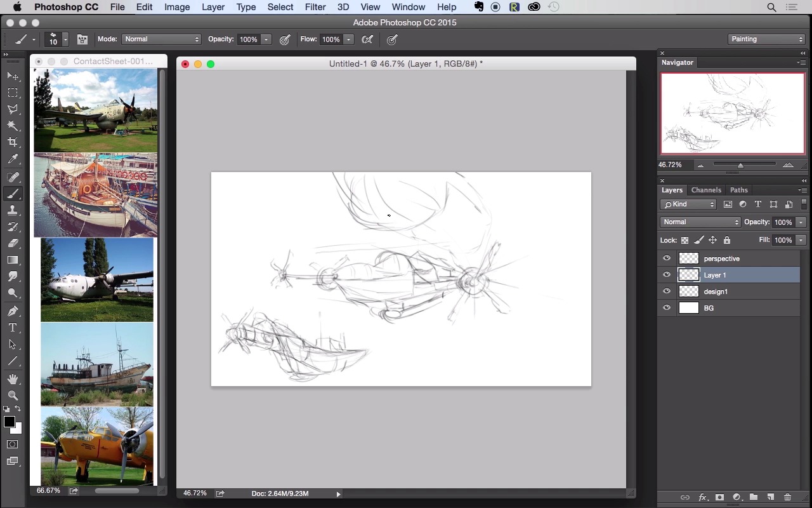Image resolution: width=812 pixels, height=508 pixels.
Task: Toggle pressure for opacity in options bar
Action: 285,39
